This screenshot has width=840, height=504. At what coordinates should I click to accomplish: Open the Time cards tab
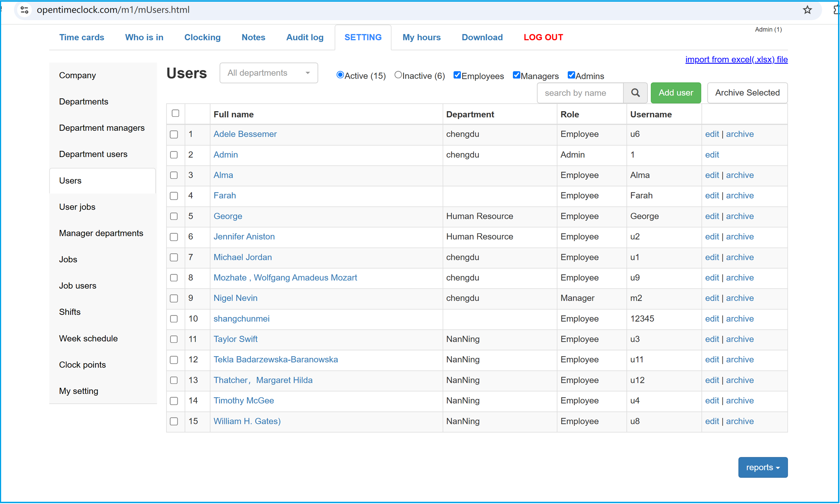(81, 37)
